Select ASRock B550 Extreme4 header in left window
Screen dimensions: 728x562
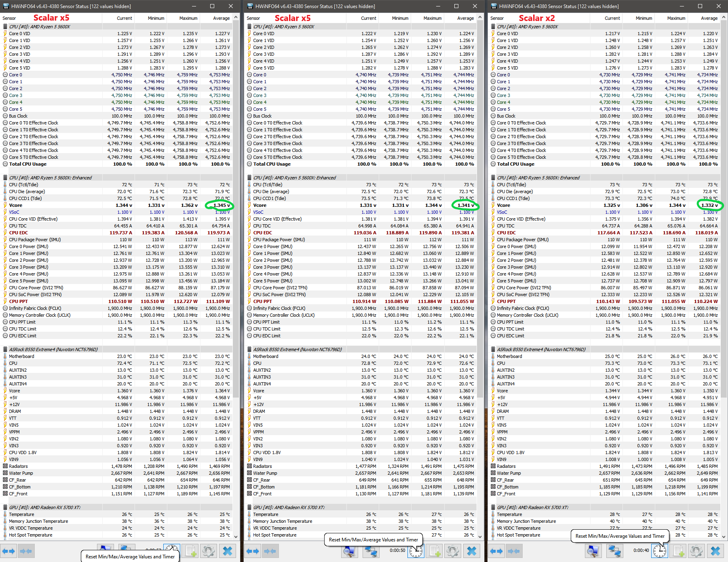(117, 349)
